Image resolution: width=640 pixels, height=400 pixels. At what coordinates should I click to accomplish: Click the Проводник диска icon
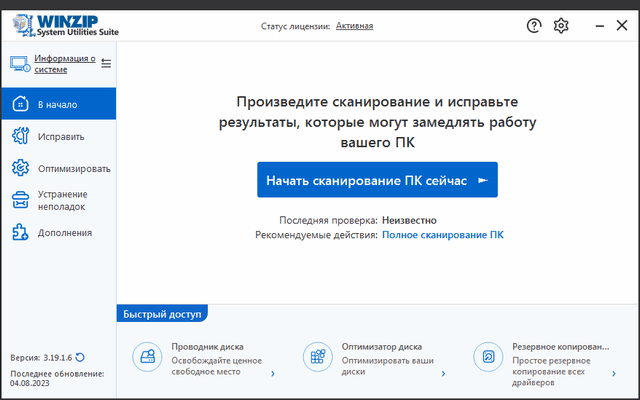pyautogui.click(x=147, y=355)
